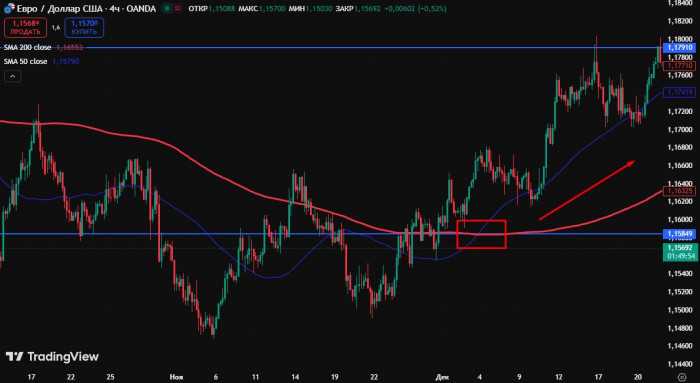The width and height of the screenshot is (700, 383).
Task: Click date 12 on the time axis
Action: (559, 377)
